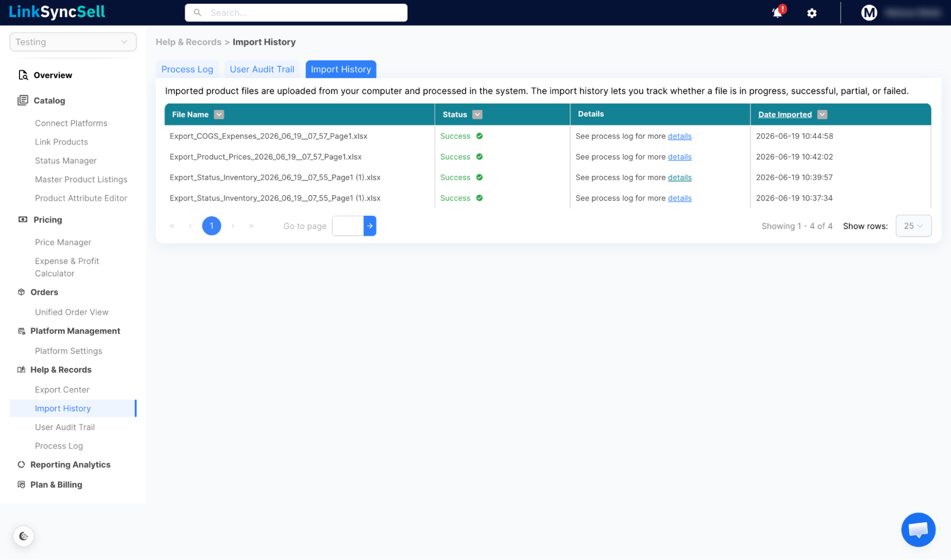This screenshot has width=951, height=560.
Task: Submit Go to page arrow button
Action: coord(370,226)
